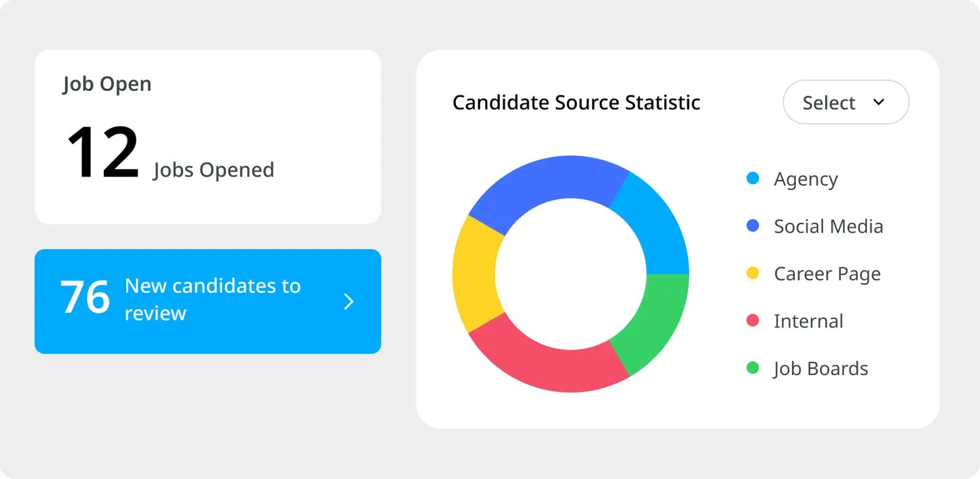Click the Social Media legend dot
The image size is (980, 479).
tap(753, 226)
